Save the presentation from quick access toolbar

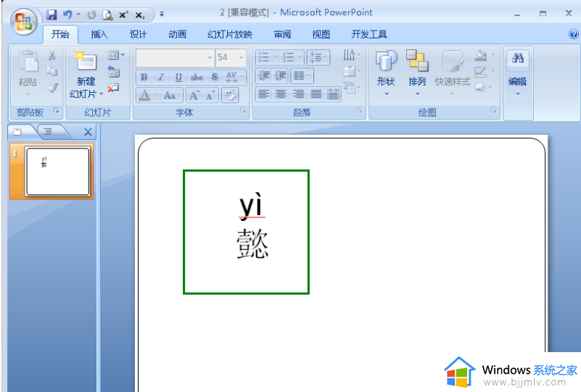(x=51, y=14)
